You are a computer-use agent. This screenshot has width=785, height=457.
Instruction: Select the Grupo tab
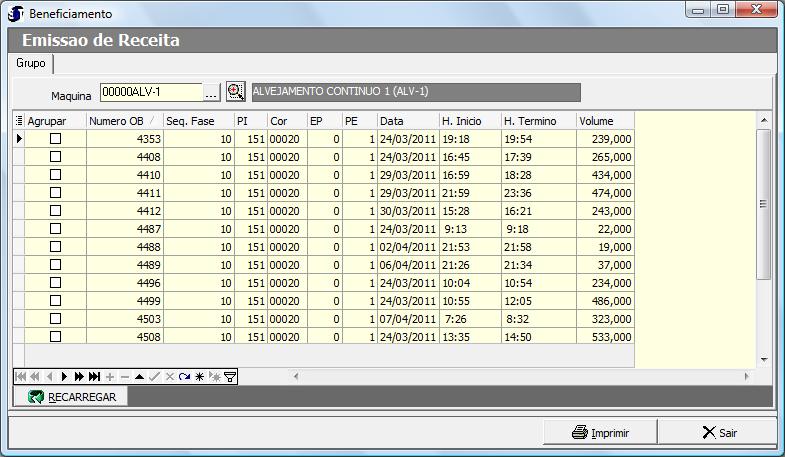click(x=31, y=63)
